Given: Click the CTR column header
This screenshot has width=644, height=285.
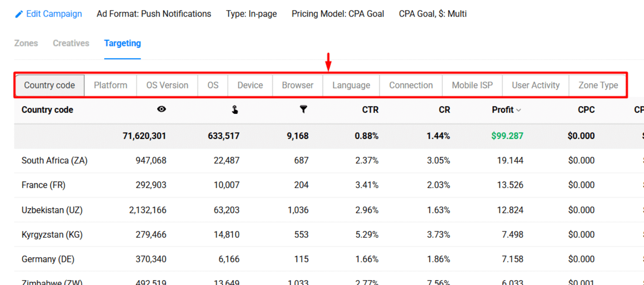Looking at the screenshot, I should click(x=370, y=110).
